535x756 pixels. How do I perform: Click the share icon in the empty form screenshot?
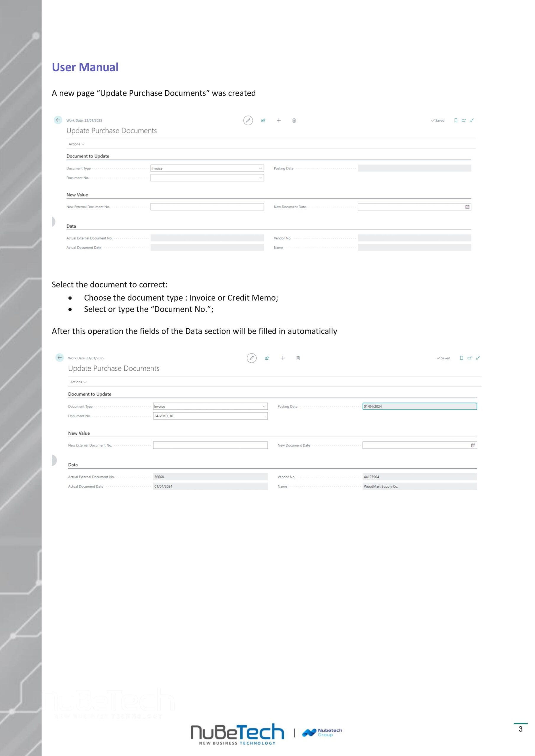pos(263,120)
